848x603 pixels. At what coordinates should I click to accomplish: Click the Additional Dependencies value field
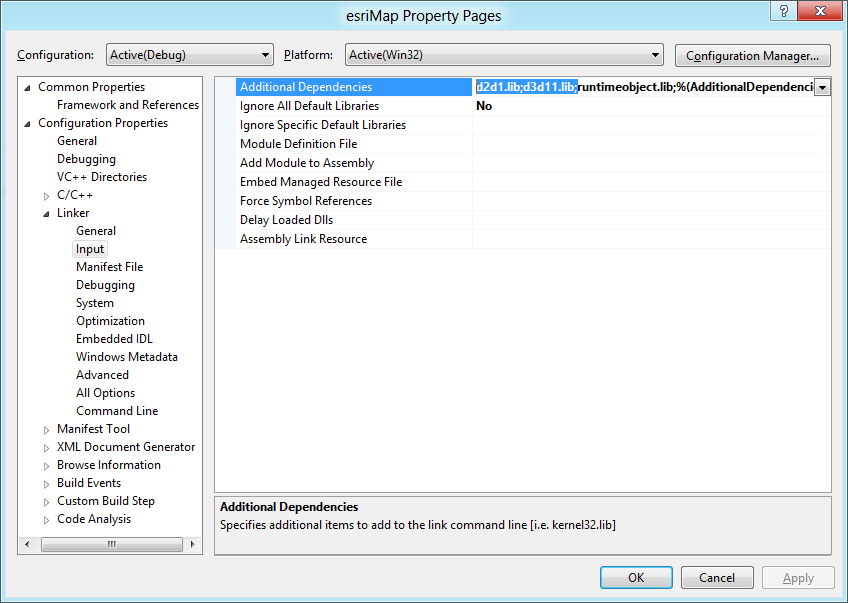click(x=644, y=87)
